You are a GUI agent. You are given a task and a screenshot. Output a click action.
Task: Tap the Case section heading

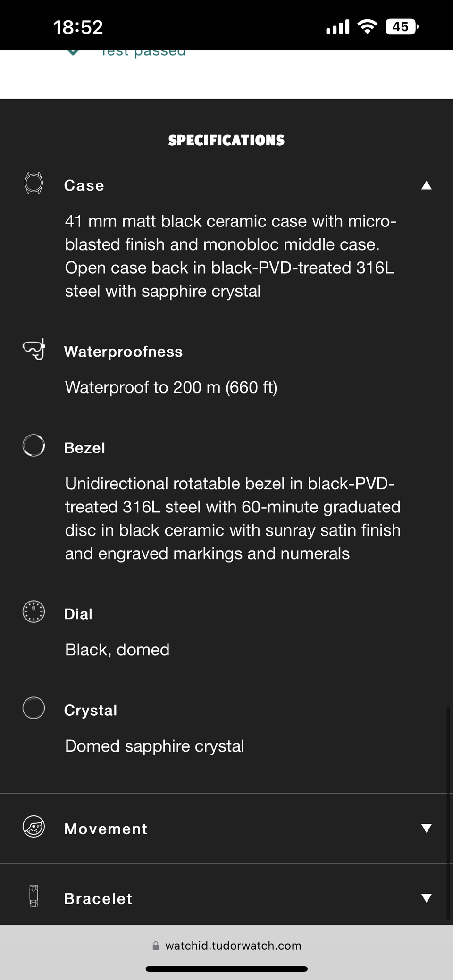pyautogui.click(x=84, y=185)
